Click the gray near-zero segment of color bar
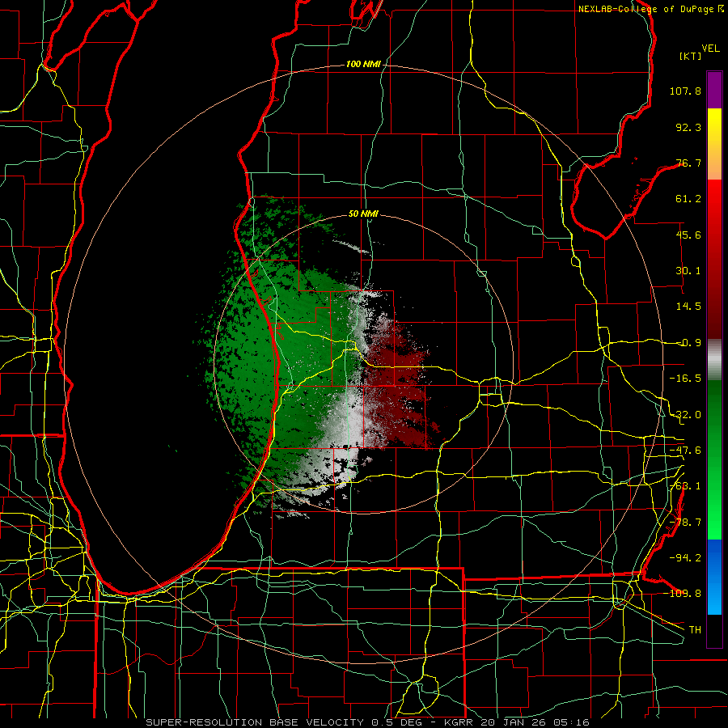Image resolution: width=728 pixels, height=728 pixels. point(714,359)
